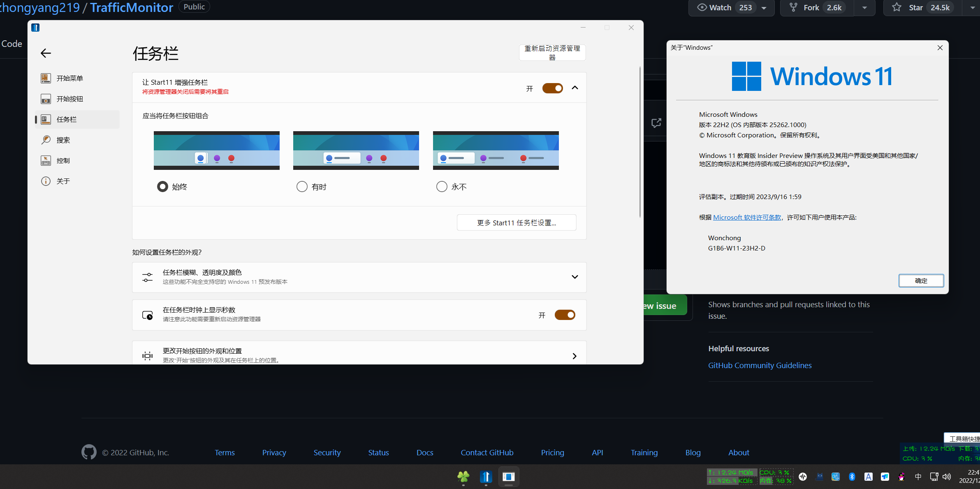Open the Watch dropdown on GitHub
Image resolution: width=980 pixels, height=489 pixels.
tap(764, 7)
